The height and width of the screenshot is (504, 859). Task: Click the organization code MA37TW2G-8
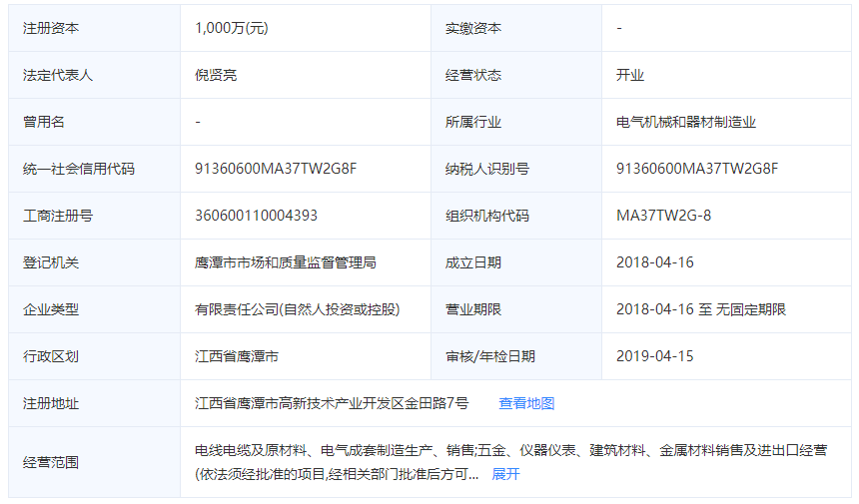[665, 216]
